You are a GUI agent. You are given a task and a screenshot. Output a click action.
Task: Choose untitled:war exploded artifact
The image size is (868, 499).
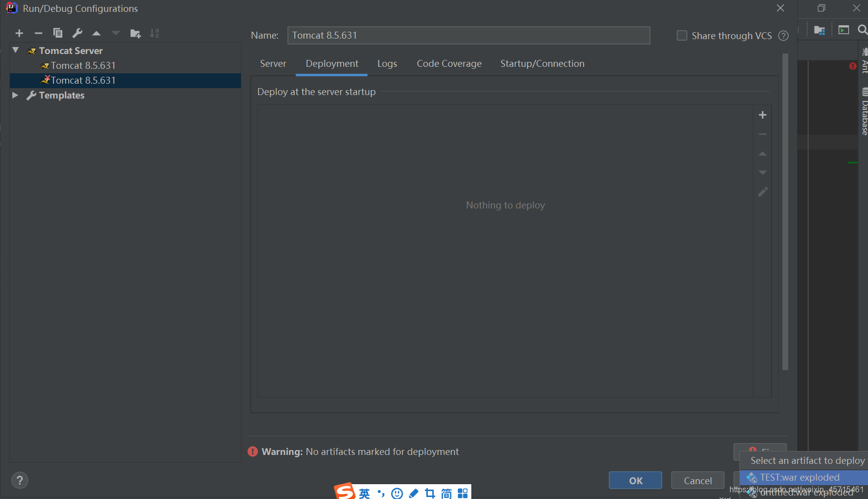804,493
